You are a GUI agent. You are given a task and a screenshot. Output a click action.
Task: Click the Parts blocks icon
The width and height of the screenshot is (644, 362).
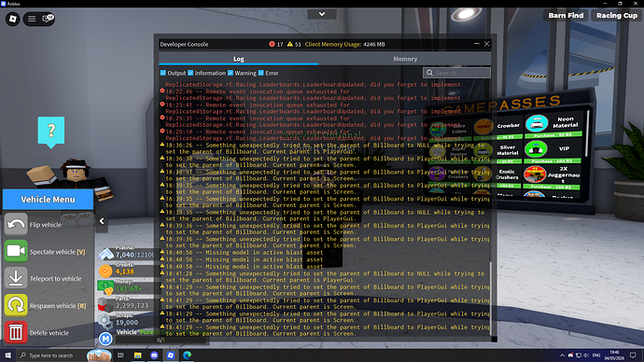tap(105, 305)
